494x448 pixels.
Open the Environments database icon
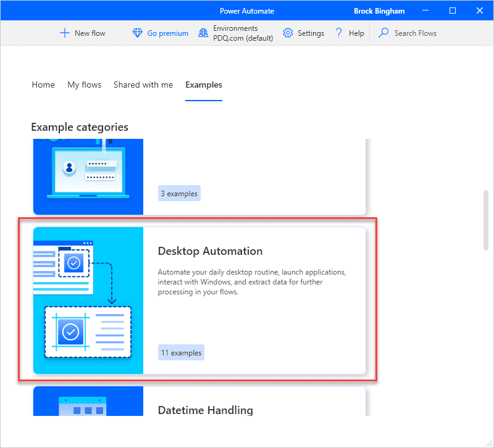point(203,33)
